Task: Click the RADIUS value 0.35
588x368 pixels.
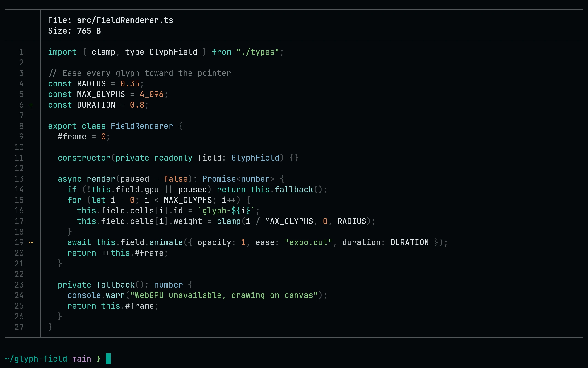Action: click(x=130, y=84)
